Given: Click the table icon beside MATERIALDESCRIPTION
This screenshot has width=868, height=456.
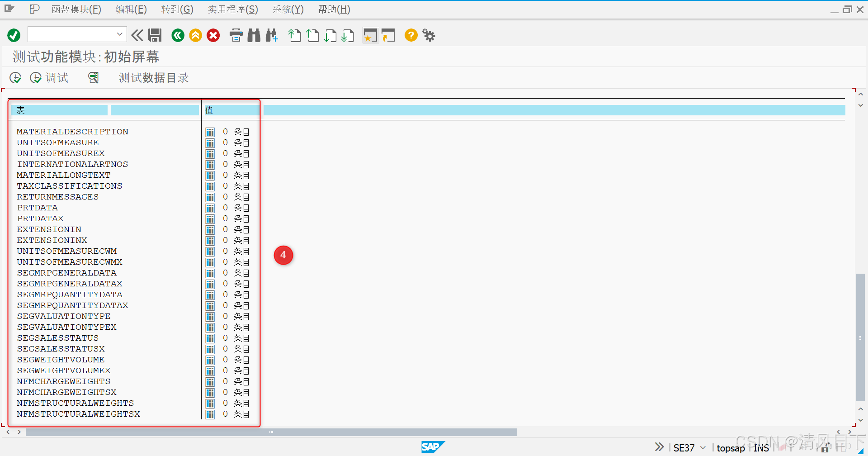Looking at the screenshot, I should (x=210, y=132).
